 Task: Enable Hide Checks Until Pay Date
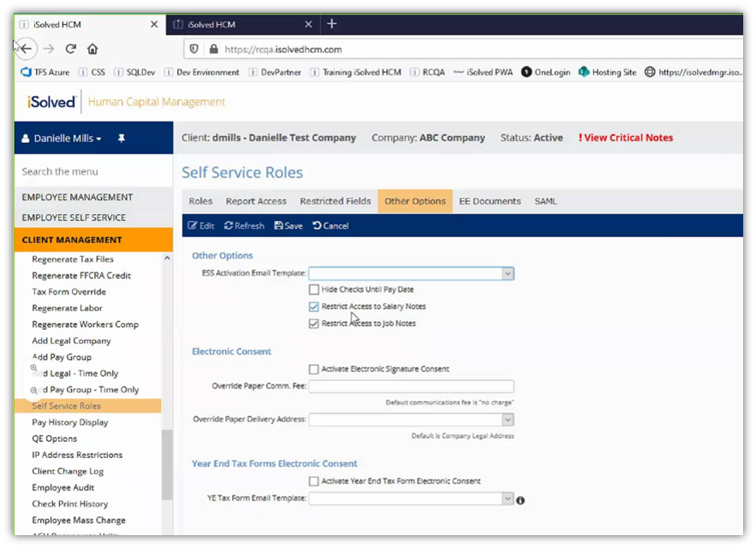[x=314, y=289]
